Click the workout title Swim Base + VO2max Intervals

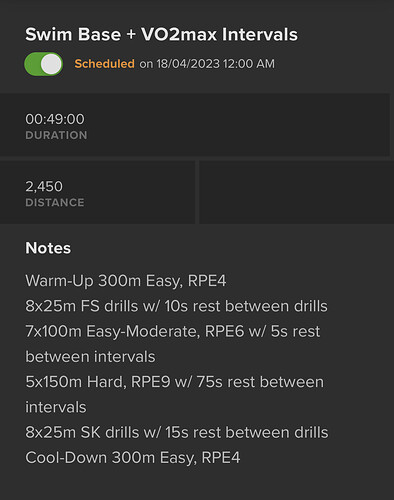(x=161, y=34)
